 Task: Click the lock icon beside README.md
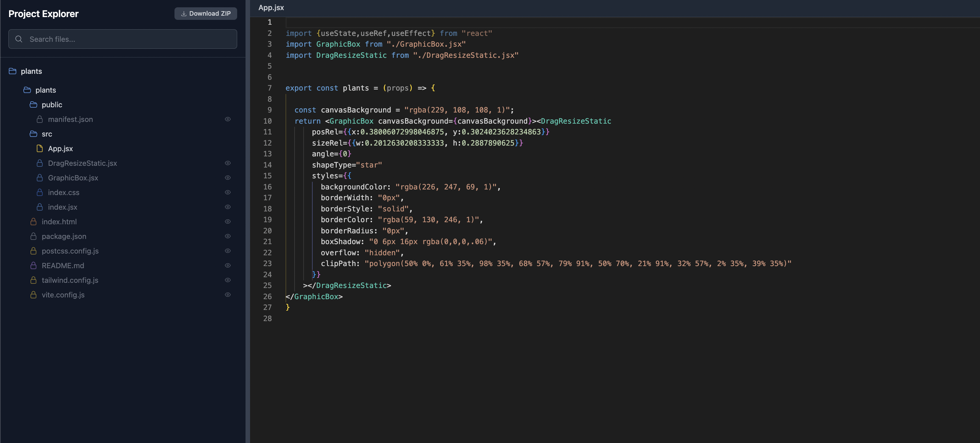click(x=33, y=265)
